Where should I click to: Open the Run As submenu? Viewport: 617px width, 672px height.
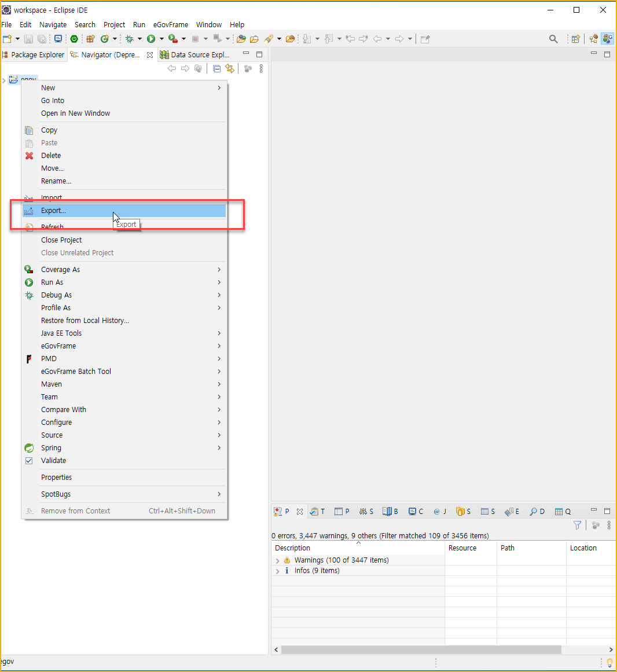coord(125,282)
